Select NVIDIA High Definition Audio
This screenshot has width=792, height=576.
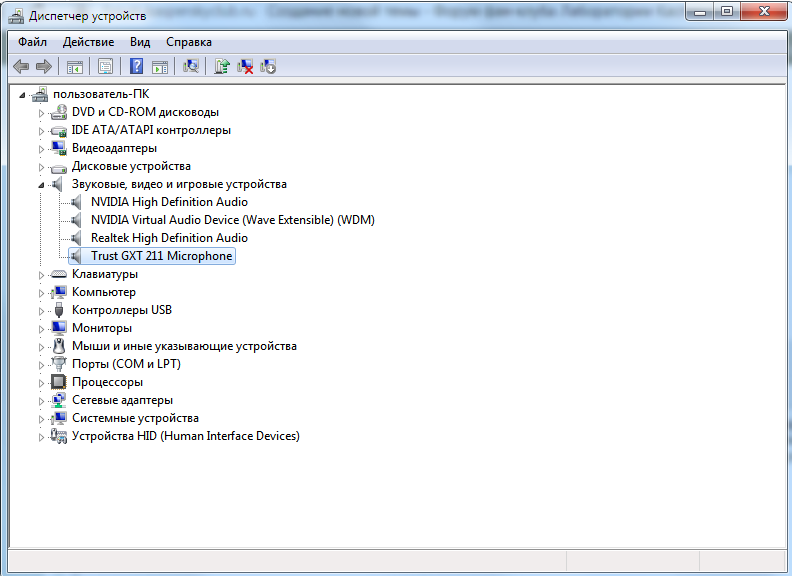[x=169, y=202]
